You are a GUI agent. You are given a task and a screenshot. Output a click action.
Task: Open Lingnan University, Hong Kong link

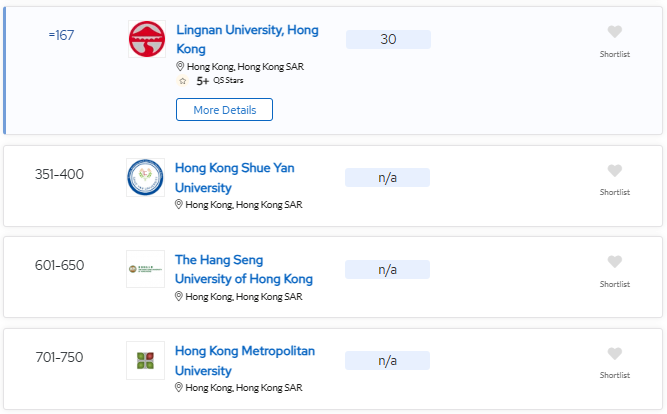tap(247, 39)
